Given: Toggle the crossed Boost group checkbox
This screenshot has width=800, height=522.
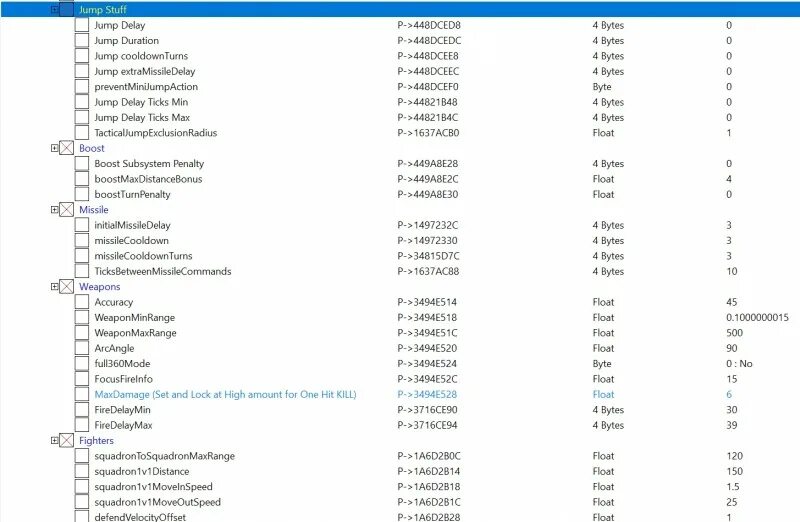Looking at the screenshot, I should point(66,148).
